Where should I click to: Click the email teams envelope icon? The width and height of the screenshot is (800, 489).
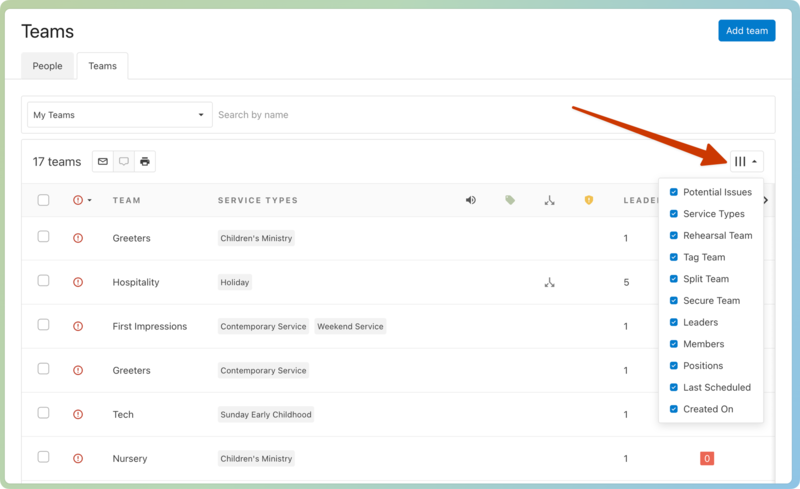click(102, 162)
